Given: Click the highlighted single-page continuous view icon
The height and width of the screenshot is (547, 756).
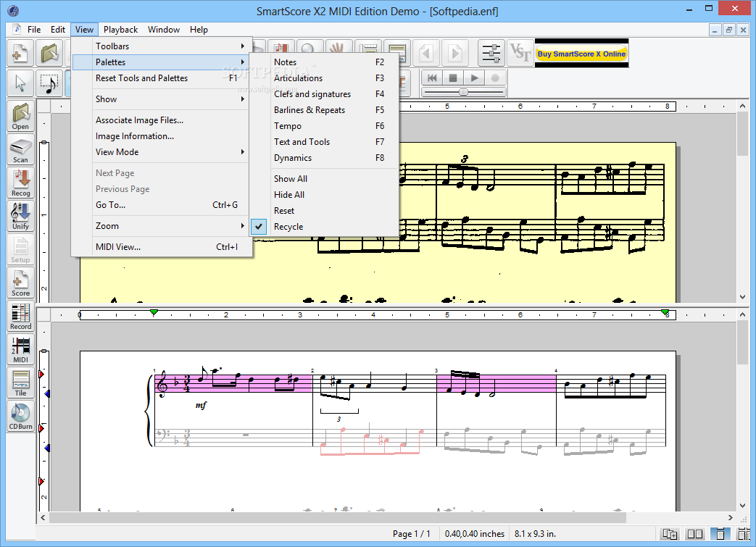Looking at the screenshot, I should (720, 533).
